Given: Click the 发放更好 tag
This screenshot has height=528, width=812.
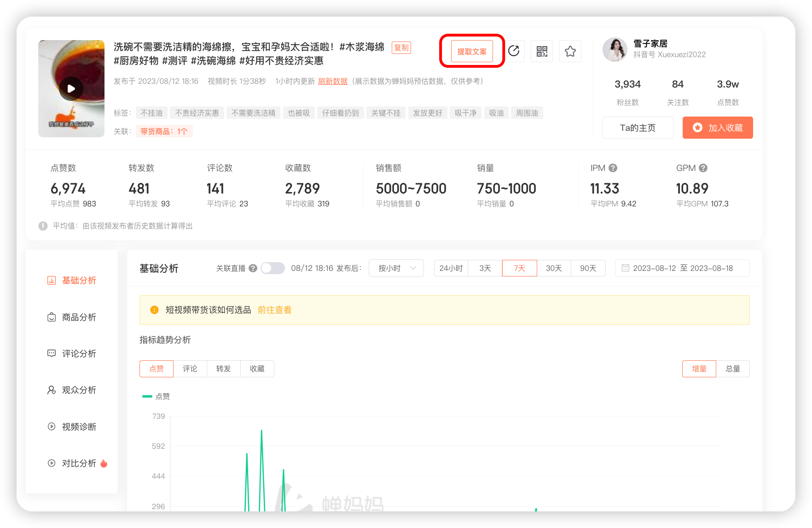Looking at the screenshot, I should [428, 113].
